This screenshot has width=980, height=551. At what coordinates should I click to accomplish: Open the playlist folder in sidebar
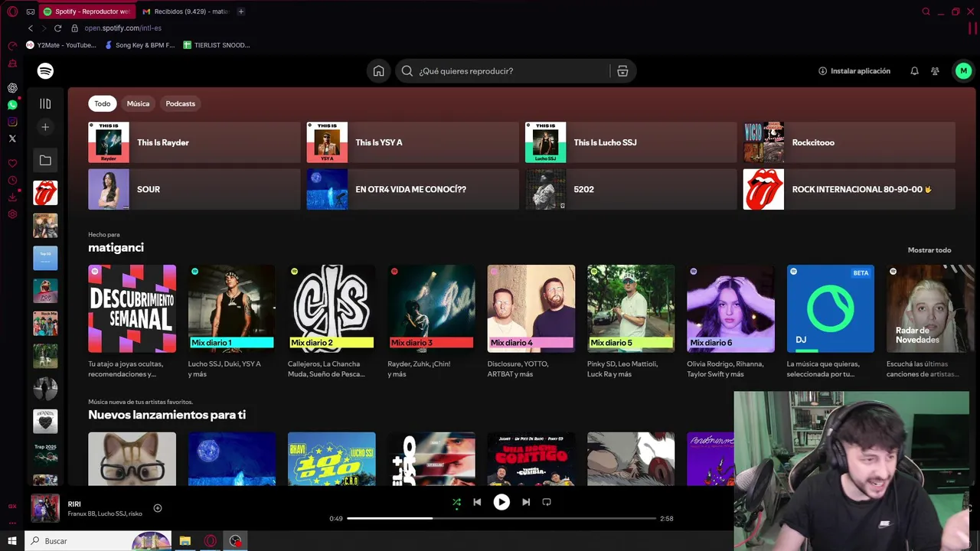[45, 160]
